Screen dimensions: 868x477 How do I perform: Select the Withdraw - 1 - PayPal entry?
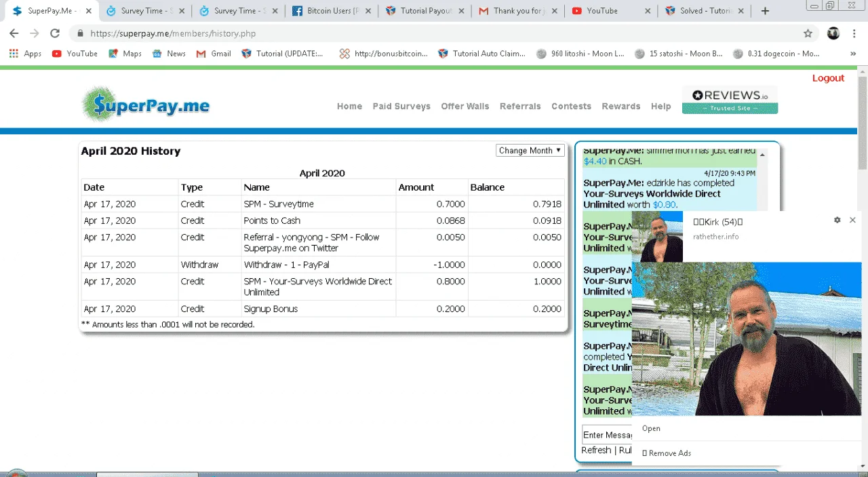pos(287,265)
